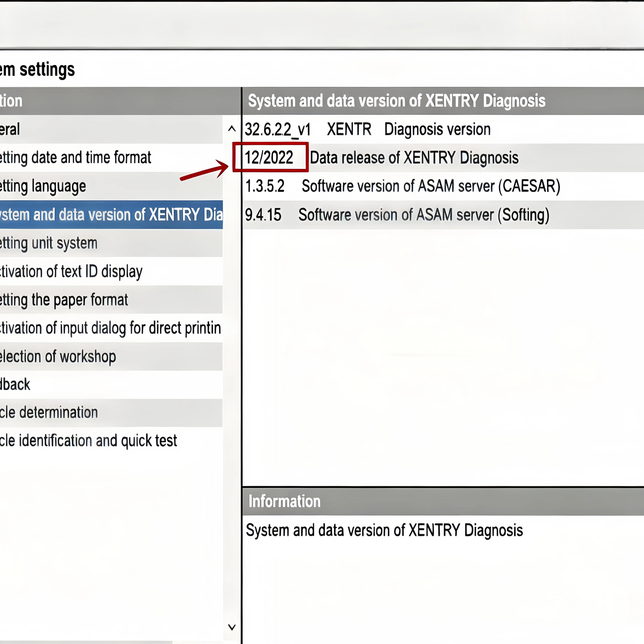
Task: Open the 'Setting unit system' entry
Action: (x=111, y=243)
